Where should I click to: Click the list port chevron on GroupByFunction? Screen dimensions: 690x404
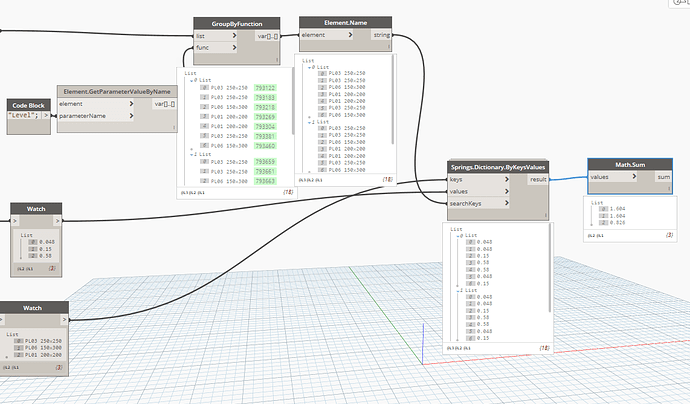coord(235,37)
